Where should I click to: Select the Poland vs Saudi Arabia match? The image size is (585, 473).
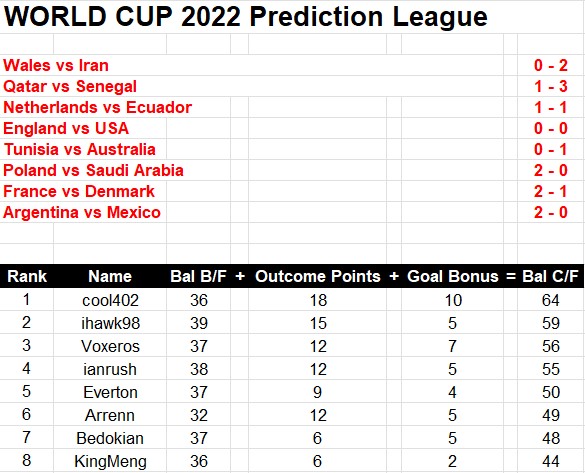coord(93,170)
